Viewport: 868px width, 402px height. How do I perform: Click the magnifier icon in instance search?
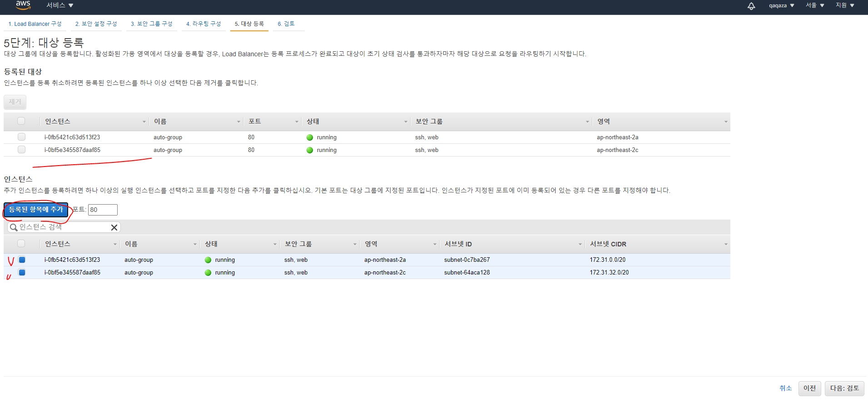[14, 227]
